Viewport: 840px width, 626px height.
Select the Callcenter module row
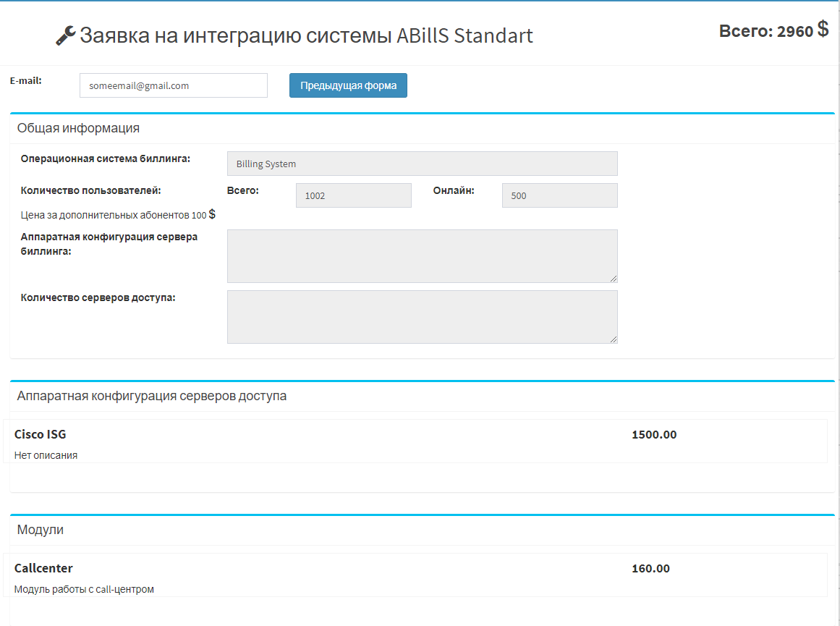(x=415, y=575)
